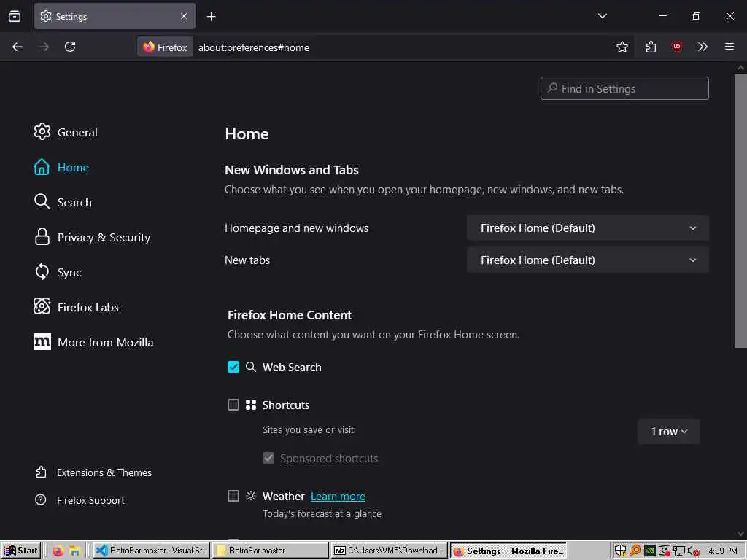747x560 pixels.
Task: Enable the Weather checkbox
Action: pyautogui.click(x=233, y=496)
